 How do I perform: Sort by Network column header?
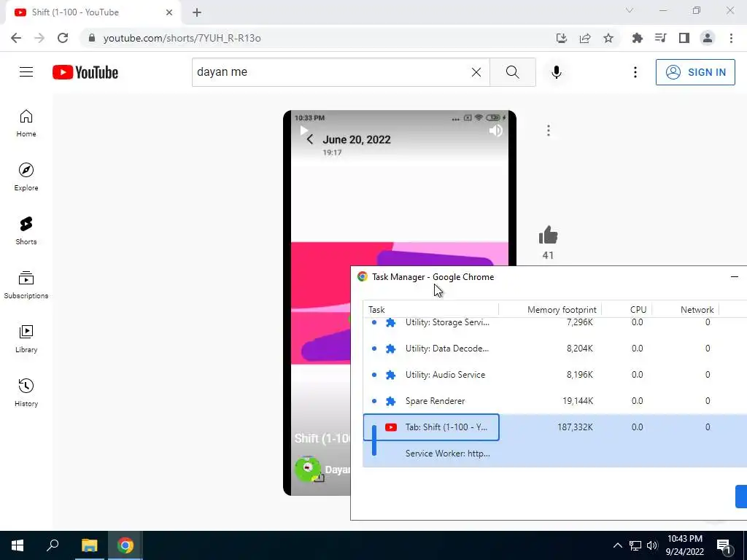click(686, 309)
